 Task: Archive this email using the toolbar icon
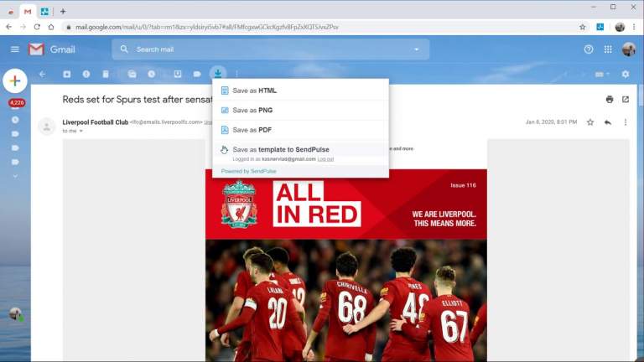click(66, 74)
